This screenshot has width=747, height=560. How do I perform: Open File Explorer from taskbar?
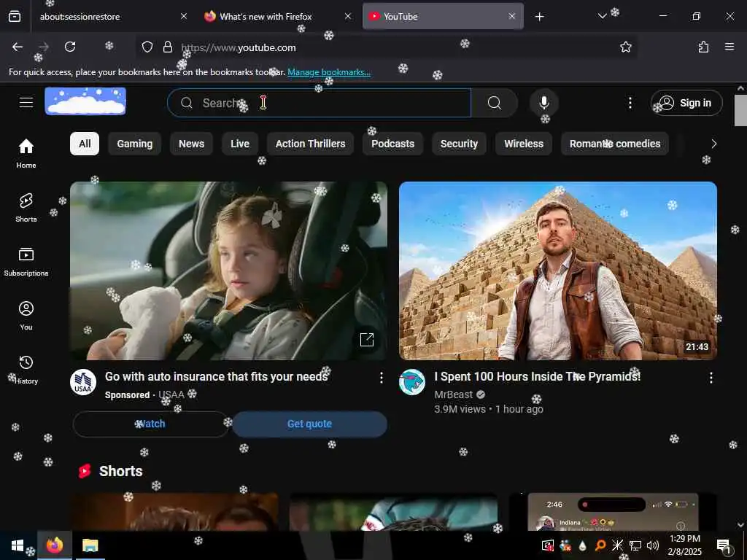click(90, 545)
